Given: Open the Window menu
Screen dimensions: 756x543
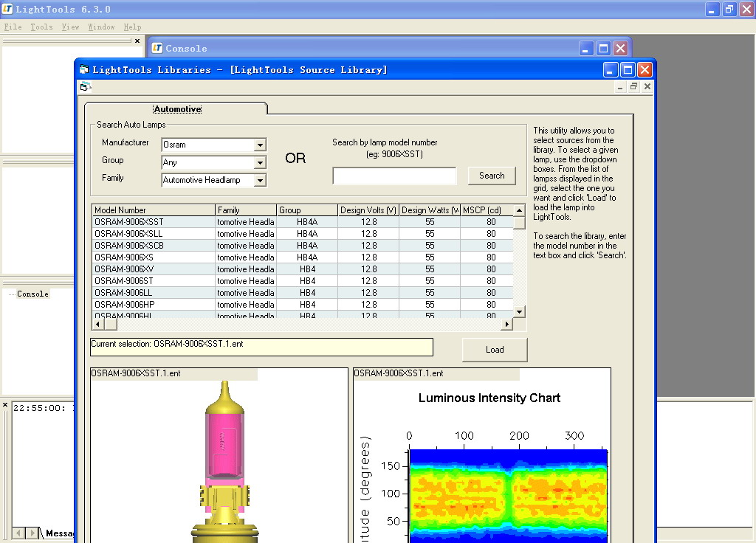Looking at the screenshot, I should coord(101,27).
